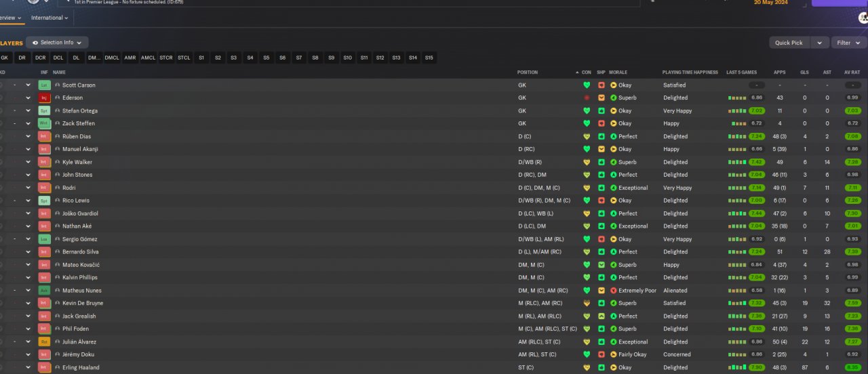Toggle the S1 substitute slot
This screenshot has width=868, height=374.
201,58
